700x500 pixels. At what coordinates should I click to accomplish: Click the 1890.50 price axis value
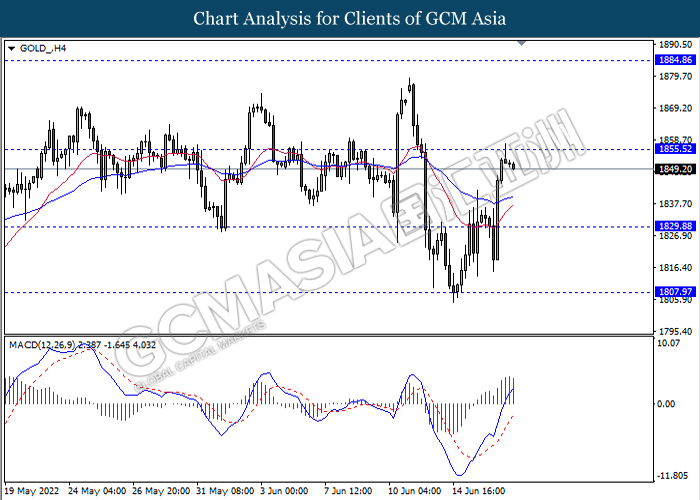(x=676, y=45)
